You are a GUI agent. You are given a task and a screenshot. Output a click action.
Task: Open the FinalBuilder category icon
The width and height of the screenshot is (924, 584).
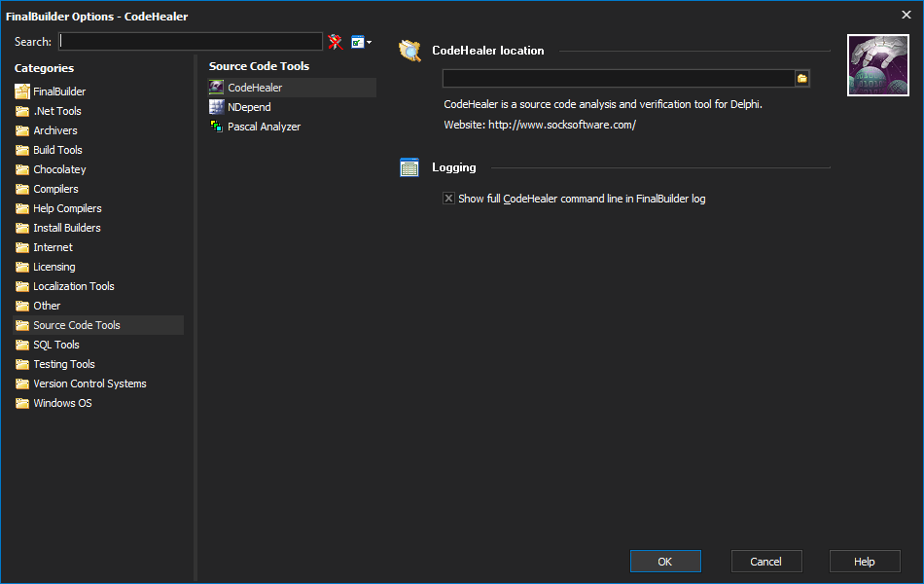click(22, 91)
